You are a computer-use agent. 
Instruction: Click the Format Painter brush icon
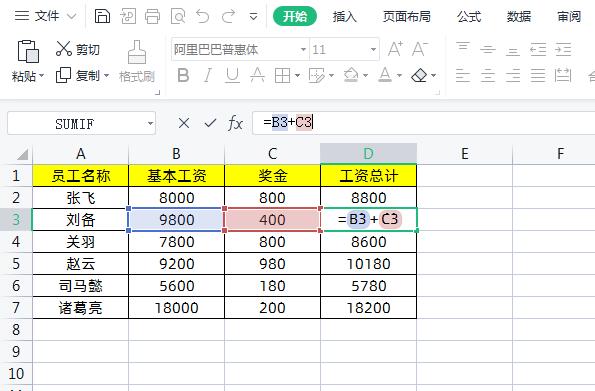click(137, 52)
